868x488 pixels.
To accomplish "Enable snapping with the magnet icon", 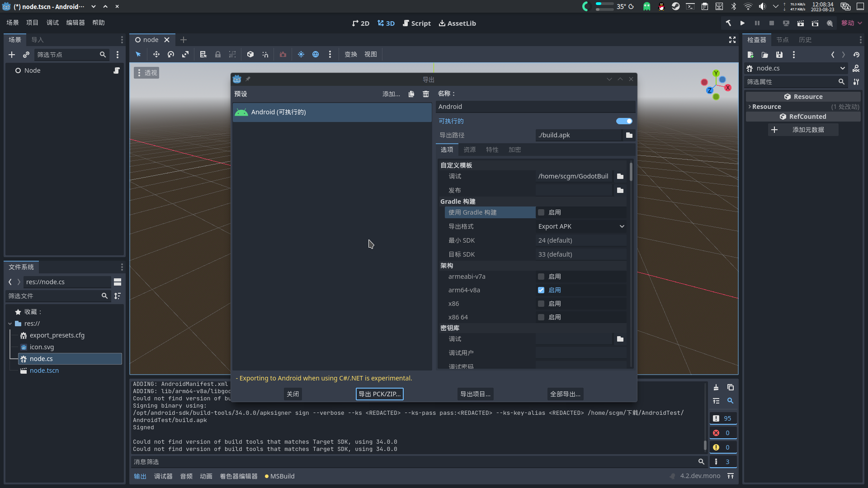I will [265, 54].
